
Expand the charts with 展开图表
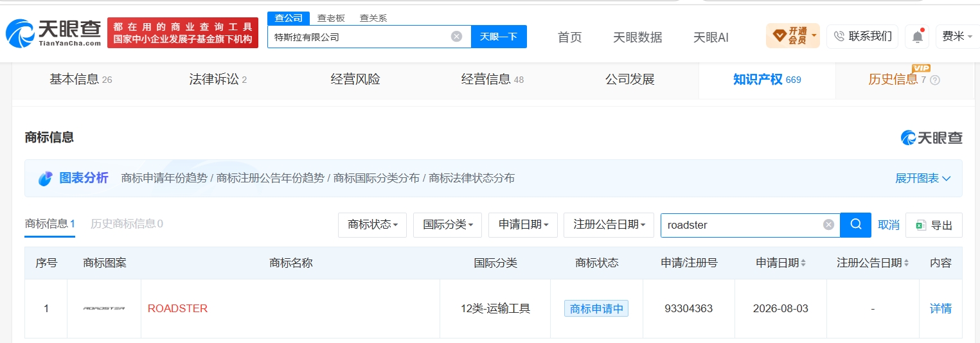[923, 179]
